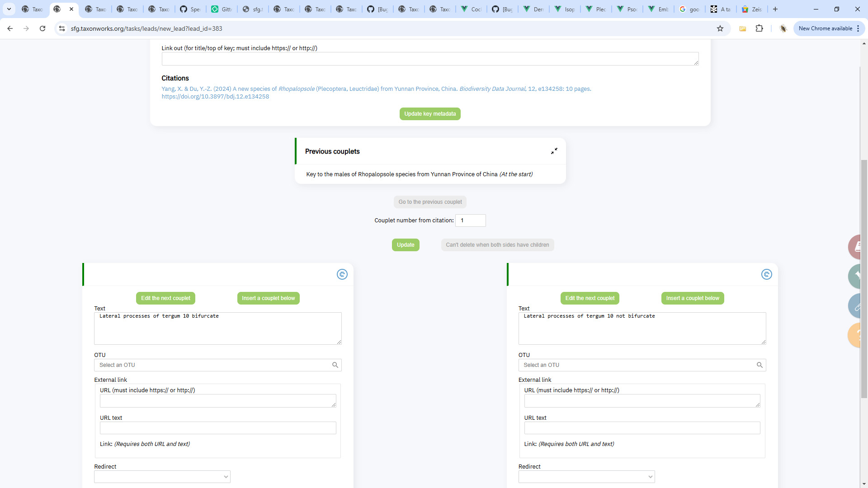The width and height of the screenshot is (868, 488).
Task: Click the browser address bar URL
Action: [x=146, y=28]
